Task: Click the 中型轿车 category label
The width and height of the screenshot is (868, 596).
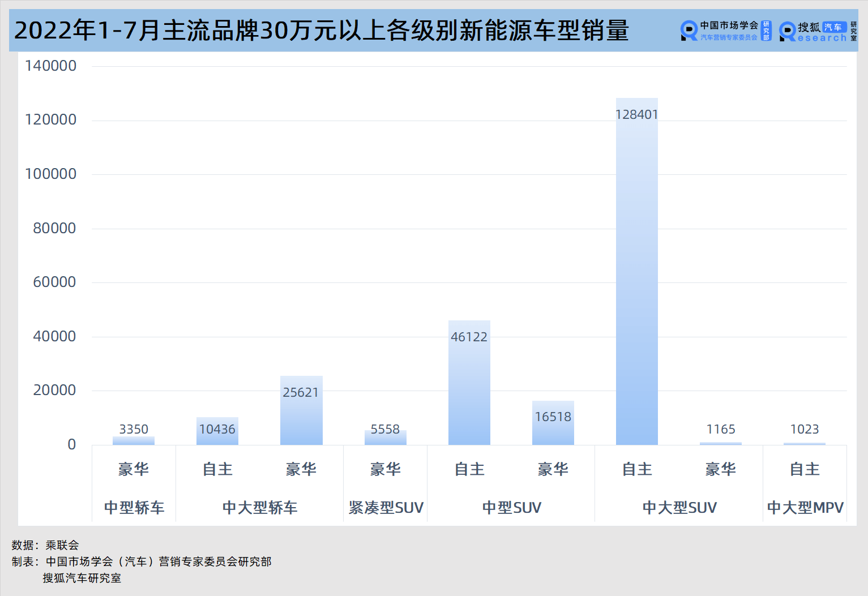Action: point(134,508)
